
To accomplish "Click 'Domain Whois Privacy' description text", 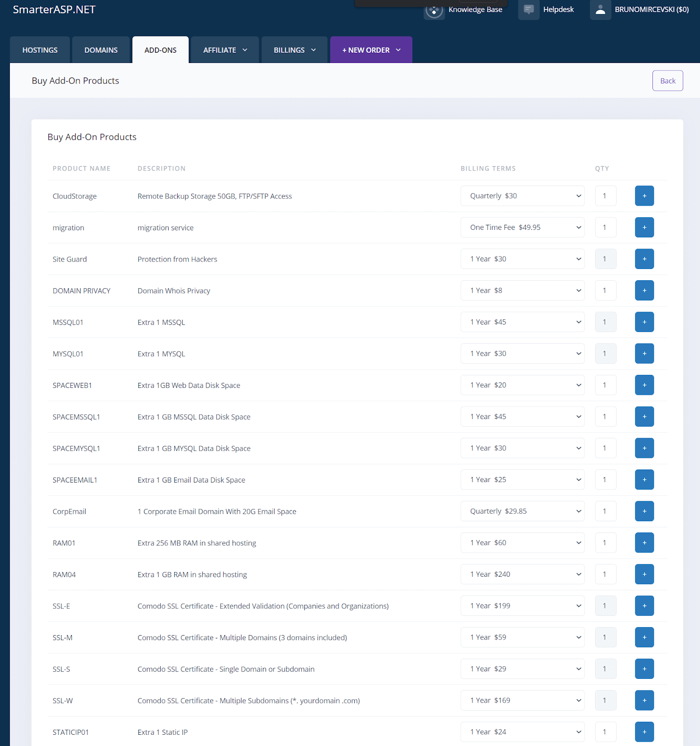I will (174, 291).
